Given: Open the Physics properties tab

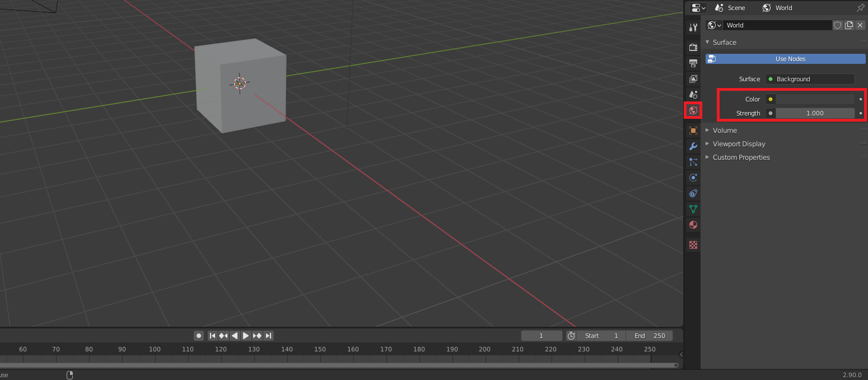Looking at the screenshot, I should point(693,178).
